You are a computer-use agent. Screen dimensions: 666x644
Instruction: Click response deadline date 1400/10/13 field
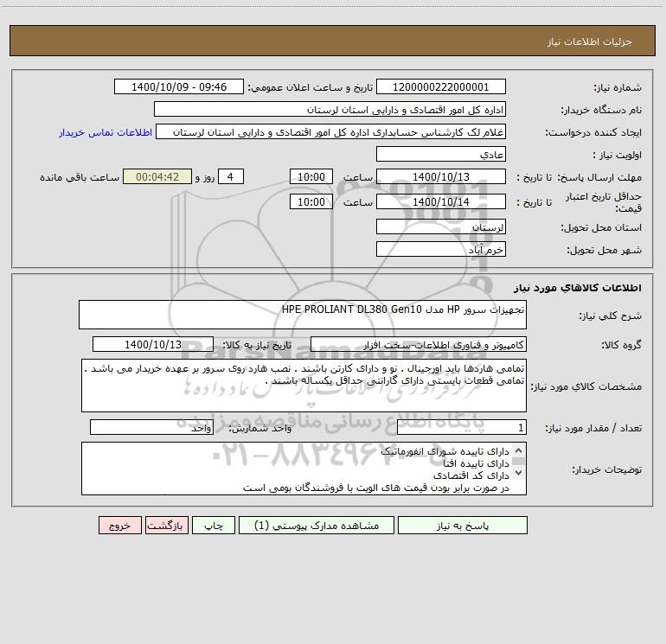(441, 177)
